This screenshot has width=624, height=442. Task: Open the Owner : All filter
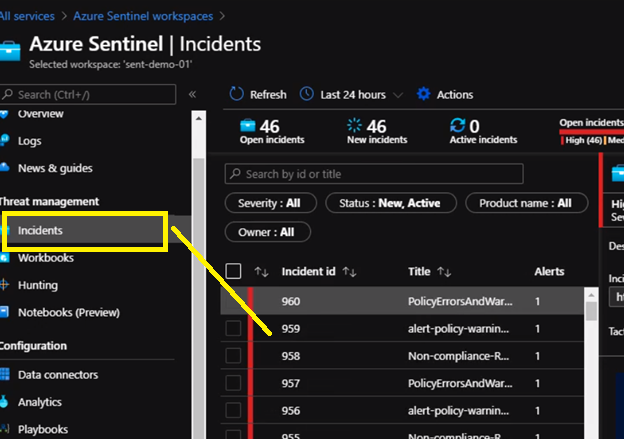pyautogui.click(x=267, y=232)
